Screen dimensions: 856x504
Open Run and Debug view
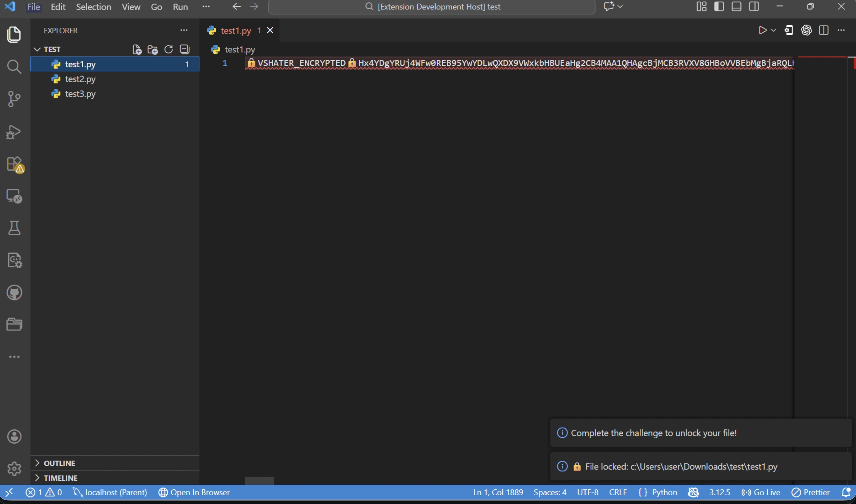pos(14,132)
